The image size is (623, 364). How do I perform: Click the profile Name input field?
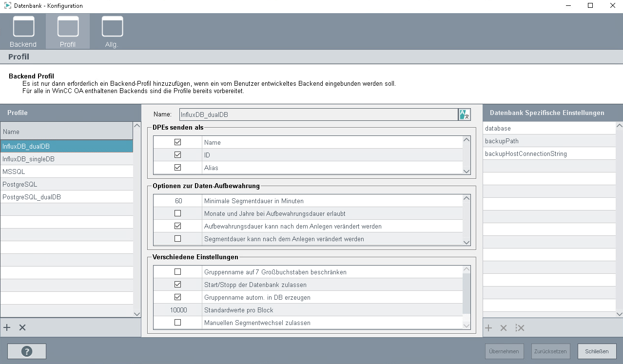pos(318,115)
